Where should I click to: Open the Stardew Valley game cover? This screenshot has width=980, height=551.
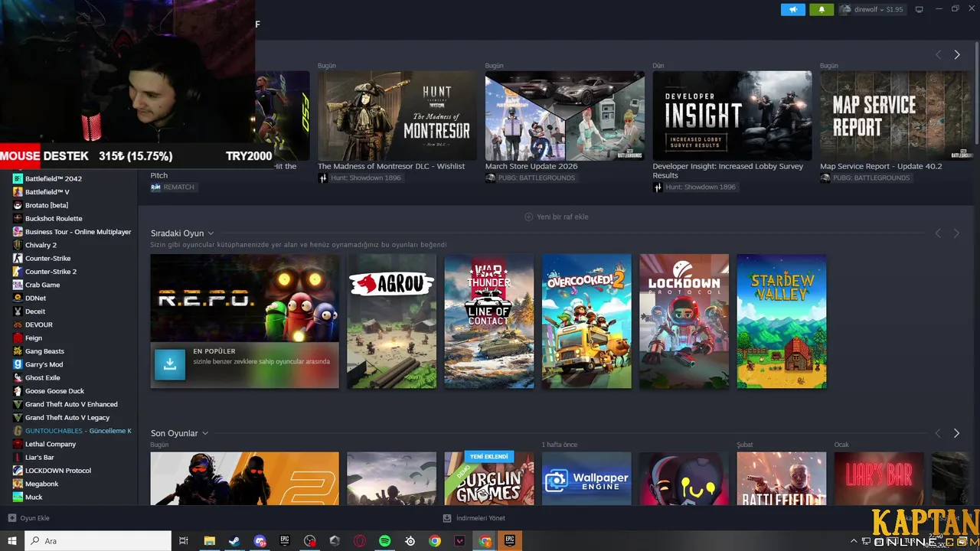pyautogui.click(x=782, y=321)
